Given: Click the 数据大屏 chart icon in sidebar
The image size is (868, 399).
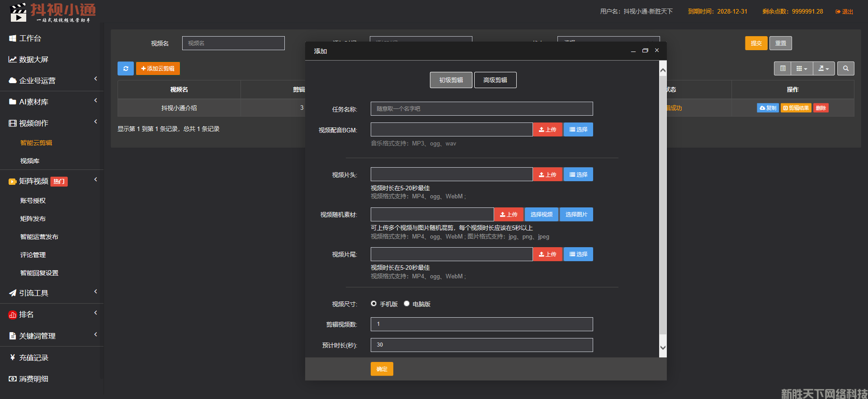Looking at the screenshot, I should click(13, 60).
